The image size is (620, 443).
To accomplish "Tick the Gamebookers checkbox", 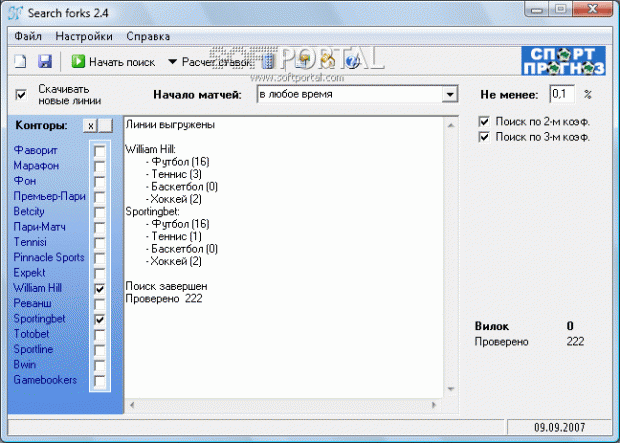I will pyautogui.click(x=100, y=381).
